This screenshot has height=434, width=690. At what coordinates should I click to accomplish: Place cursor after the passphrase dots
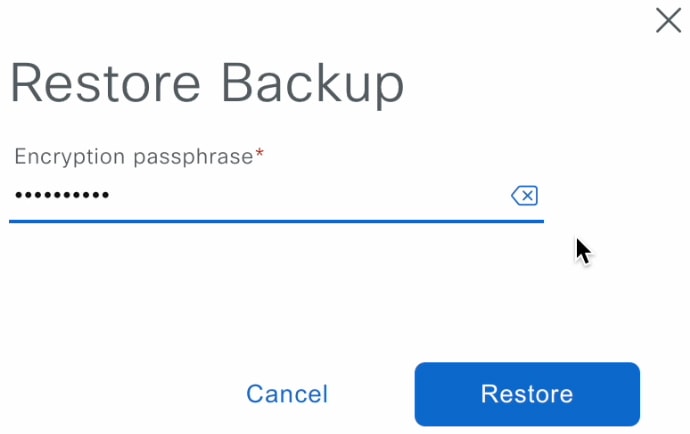click(112, 195)
